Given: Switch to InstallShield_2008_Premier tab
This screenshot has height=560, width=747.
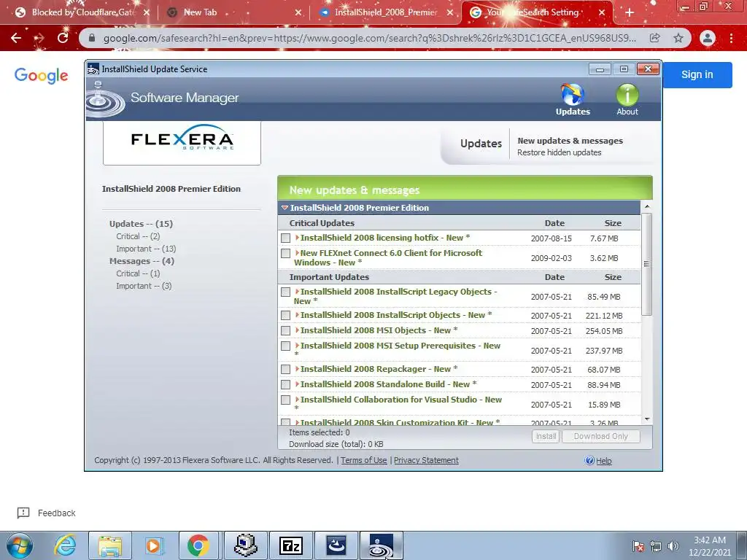Looking at the screenshot, I should 385,13.
